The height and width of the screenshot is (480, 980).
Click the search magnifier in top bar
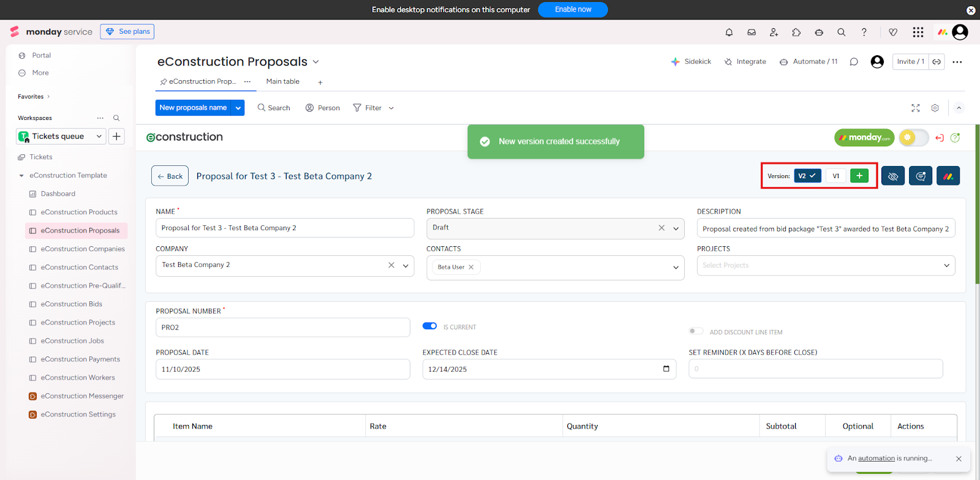tap(842, 32)
